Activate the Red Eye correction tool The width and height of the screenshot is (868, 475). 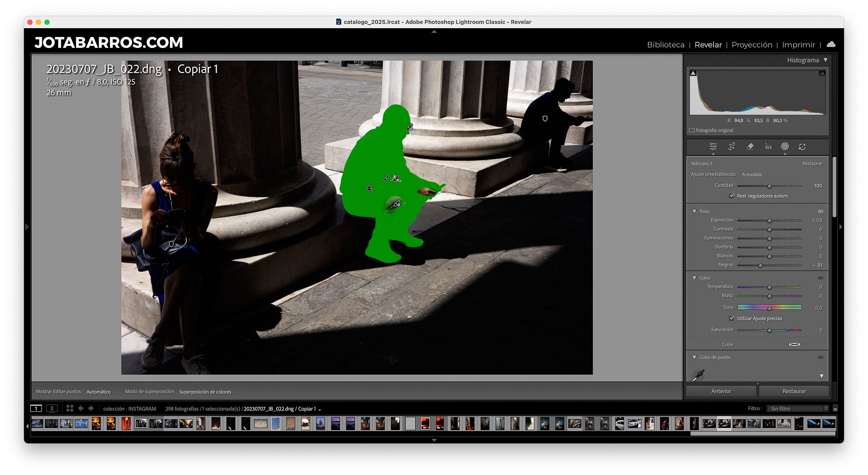768,146
